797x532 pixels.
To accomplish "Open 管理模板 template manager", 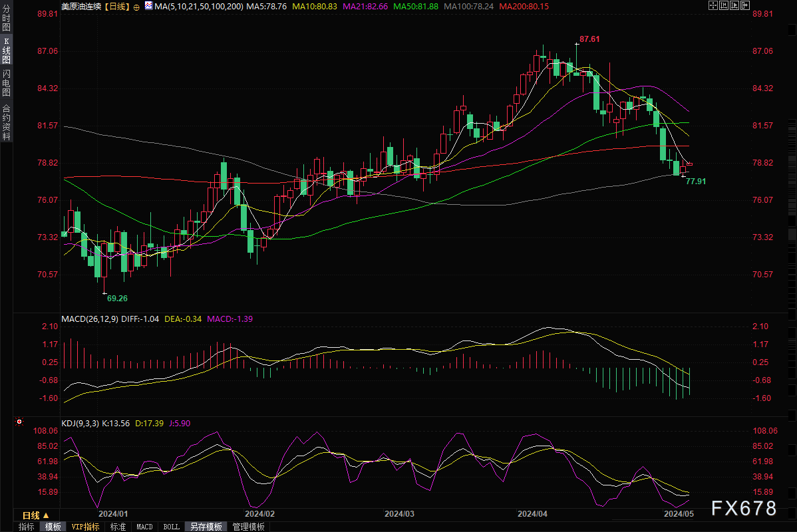I will point(249,527).
